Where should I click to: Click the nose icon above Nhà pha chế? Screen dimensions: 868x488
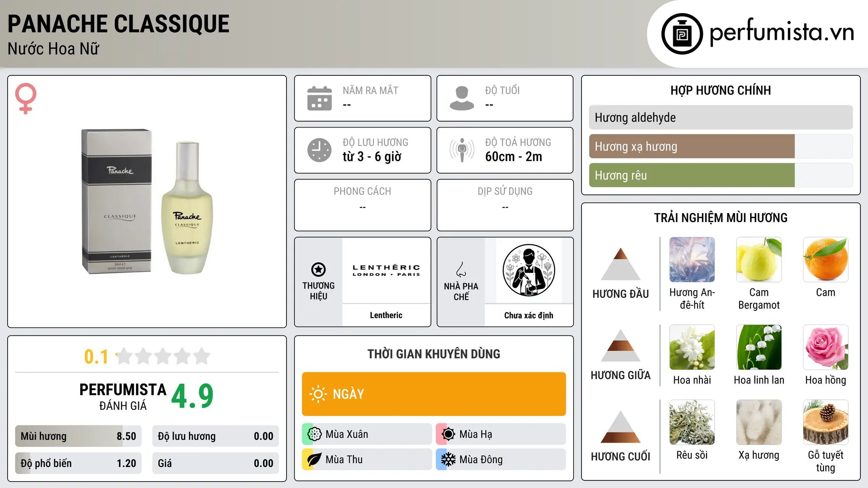click(461, 269)
